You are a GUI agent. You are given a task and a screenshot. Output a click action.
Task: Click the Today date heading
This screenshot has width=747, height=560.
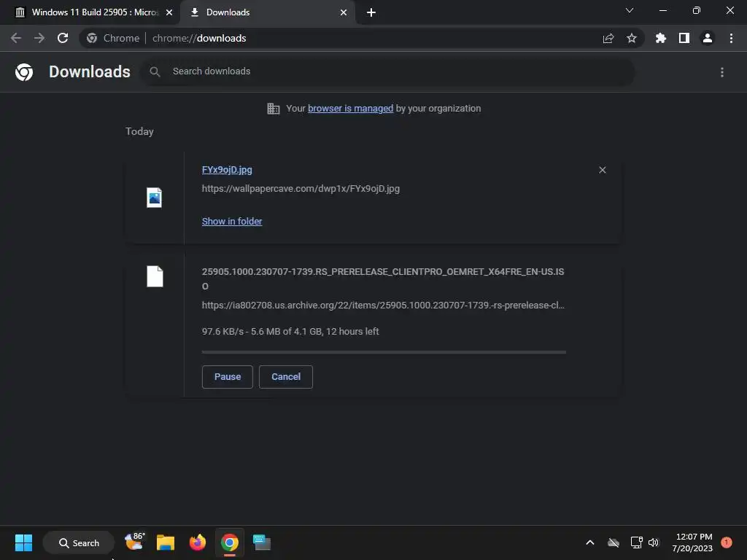[x=139, y=131]
